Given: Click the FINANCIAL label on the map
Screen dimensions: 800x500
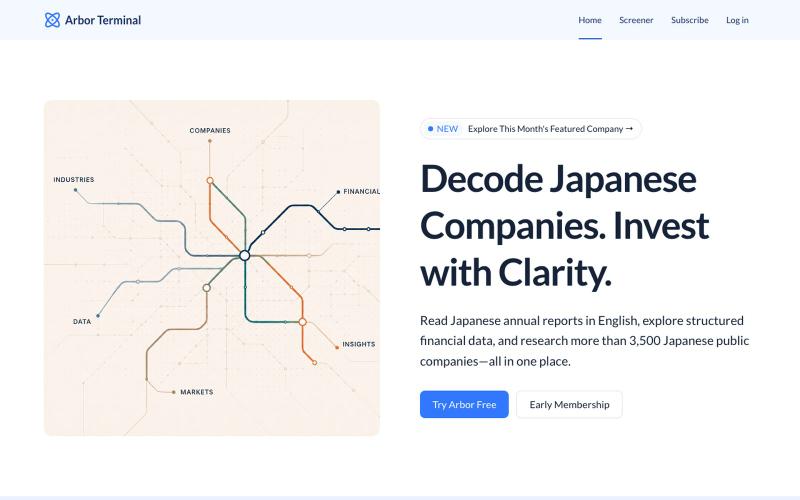Looking at the screenshot, I should tap(361, 191).
